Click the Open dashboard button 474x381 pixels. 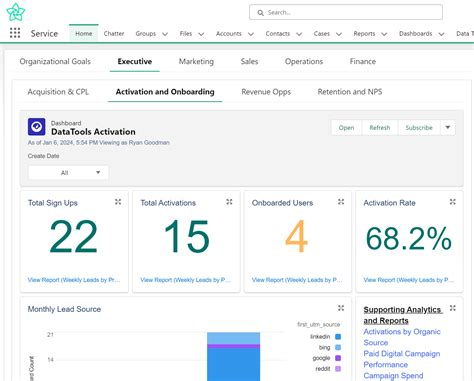coord(346,127)
